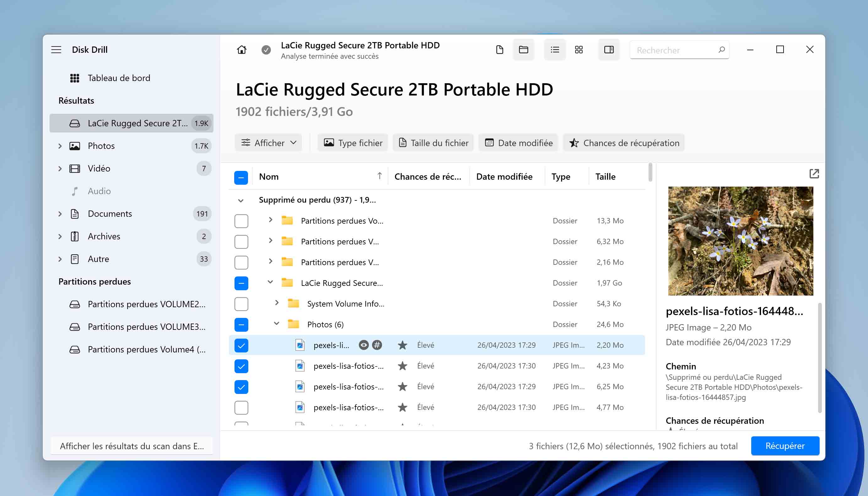
Task: Open Vidéo category in sidebar
Action: point(132,168)
